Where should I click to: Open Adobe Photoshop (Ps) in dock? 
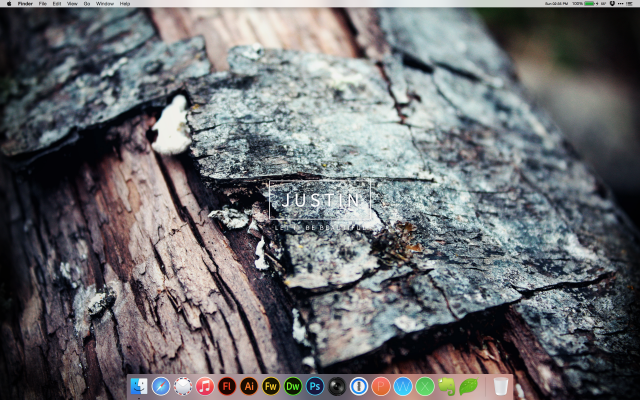tap(315, 386)
